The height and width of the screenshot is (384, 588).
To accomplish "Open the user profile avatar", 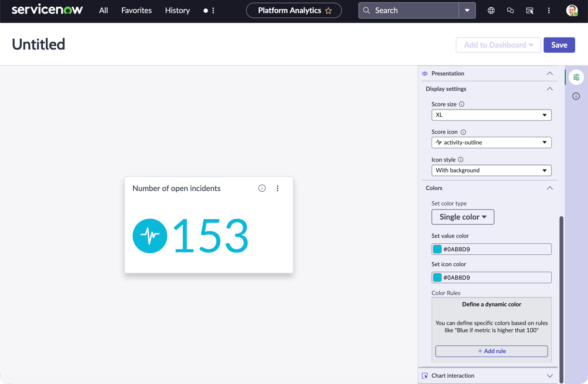I will point(572,10).
